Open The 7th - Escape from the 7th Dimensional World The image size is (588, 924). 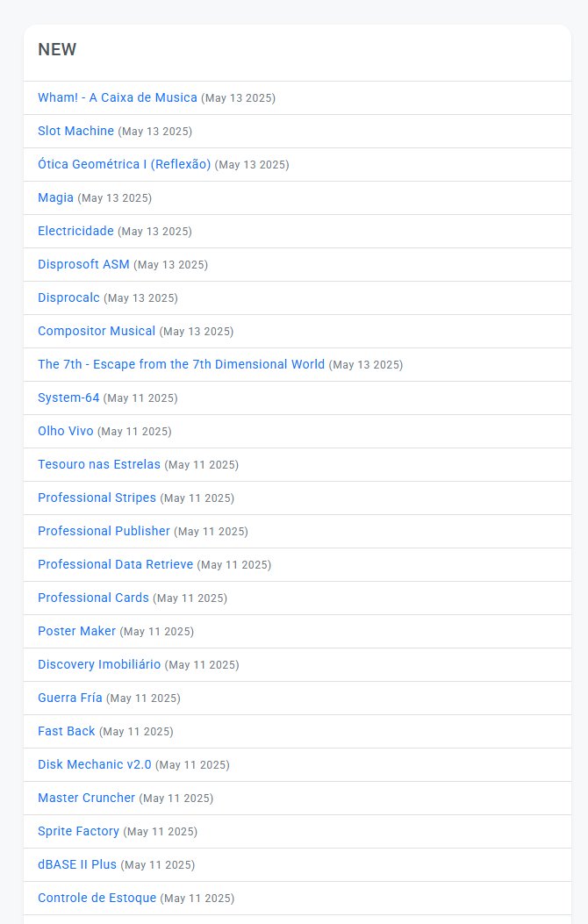click(181, 365)
